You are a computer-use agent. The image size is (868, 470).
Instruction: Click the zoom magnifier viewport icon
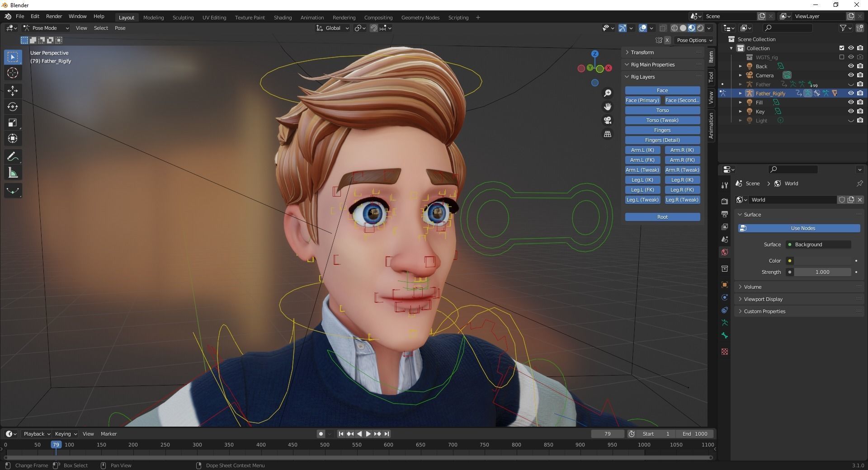(608, 93)
